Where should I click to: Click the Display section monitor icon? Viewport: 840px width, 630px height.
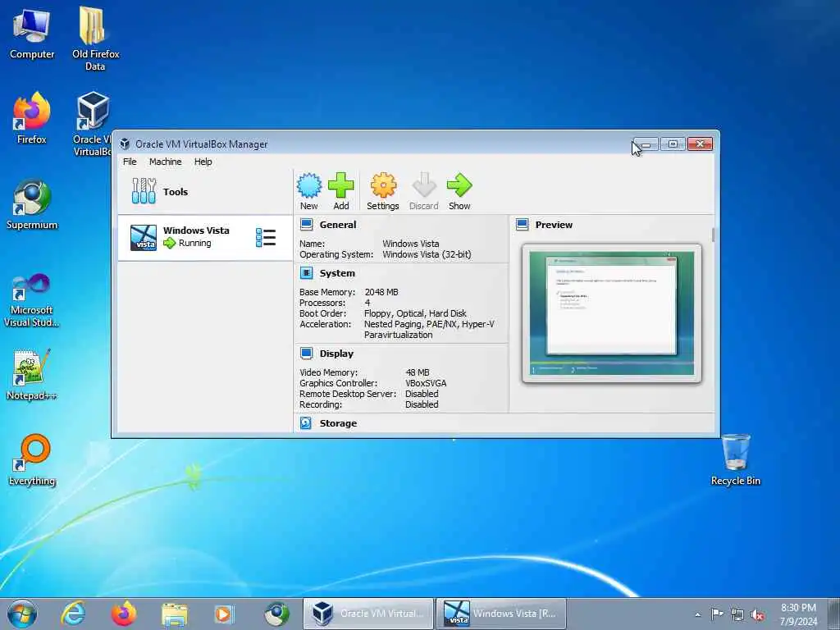[x=307, y=353]
